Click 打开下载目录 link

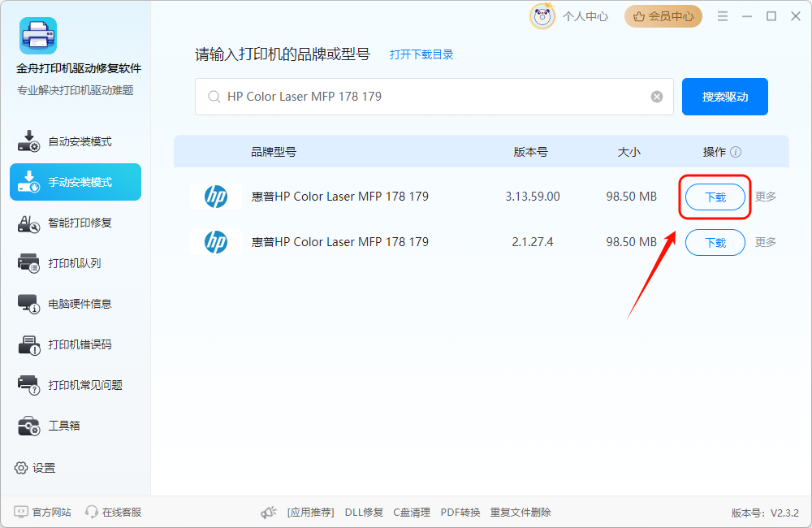(421, 54)
